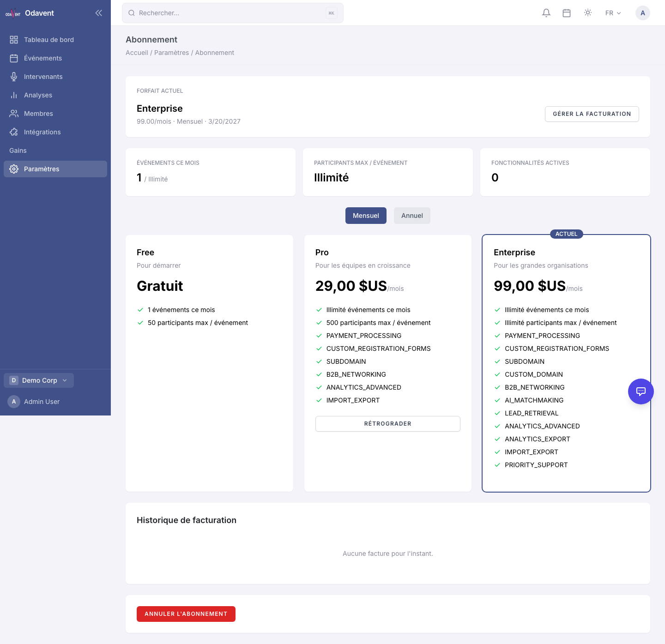This screenshot has height=644, width=665.
Task: Click Gérer la facturation button
Action: tap(592, 114)
